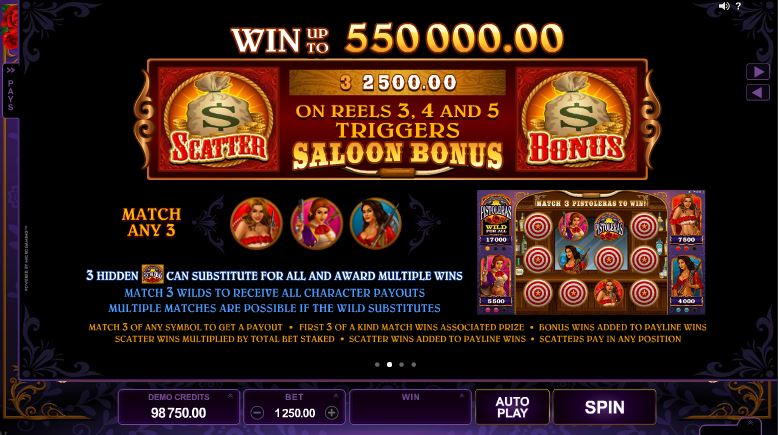Start spinning with the Spin button
Viewport: 778px width, 435px height.
coord(604,407)
